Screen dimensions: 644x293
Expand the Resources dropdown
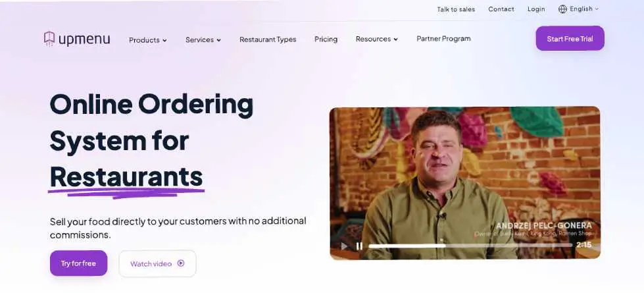click(377, 39)
